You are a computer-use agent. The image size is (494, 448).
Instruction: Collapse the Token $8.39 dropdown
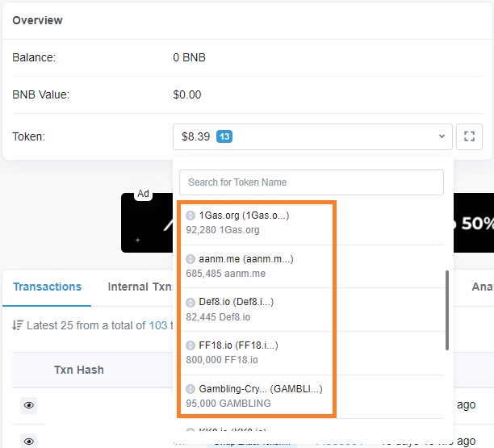(312, 136)
